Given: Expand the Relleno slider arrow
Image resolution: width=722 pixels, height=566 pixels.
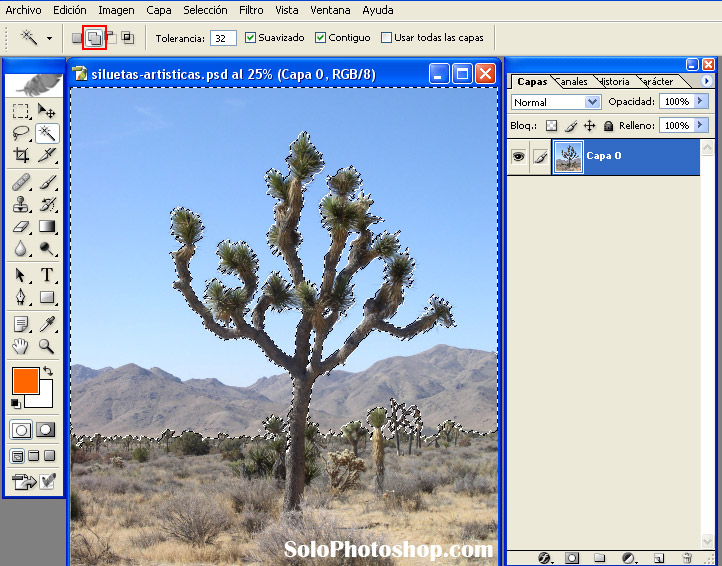Looking at the screenshot, I should pos(700,126).
